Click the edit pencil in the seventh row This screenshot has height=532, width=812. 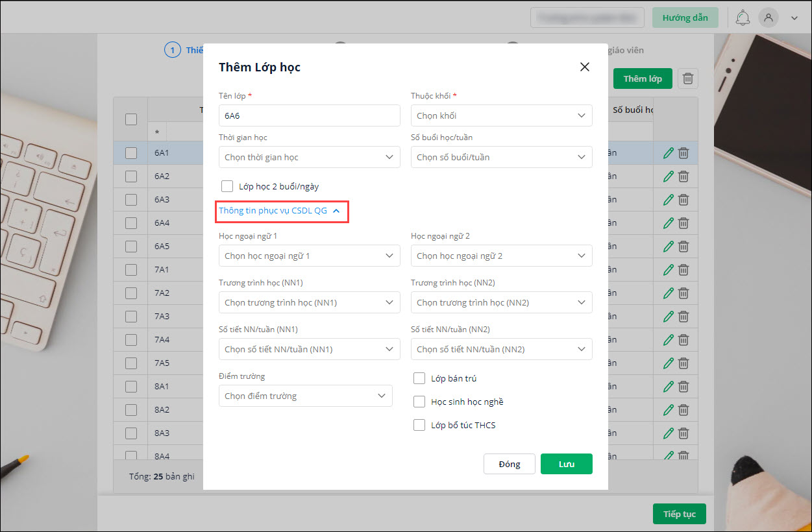[668, 293]
